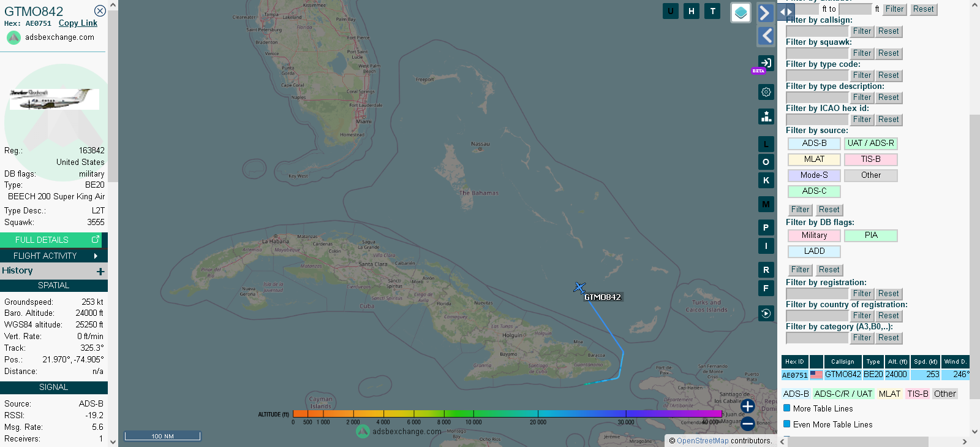Click the replay playback icon
The width and height of the screenshot is (980, 447).
point(766,313)
